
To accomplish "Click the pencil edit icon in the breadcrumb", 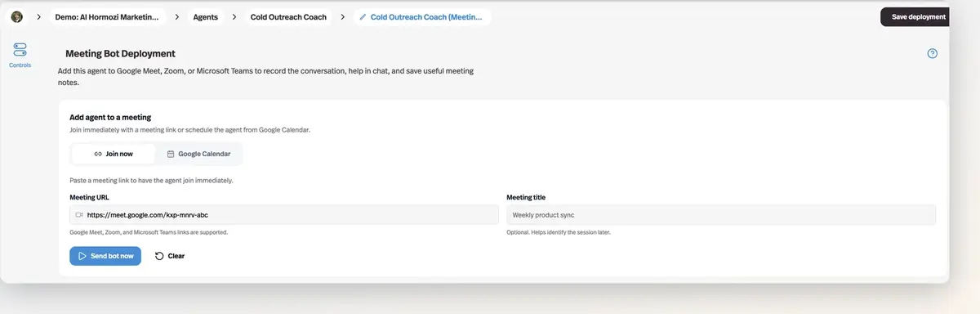I will (x=363, y=17).
